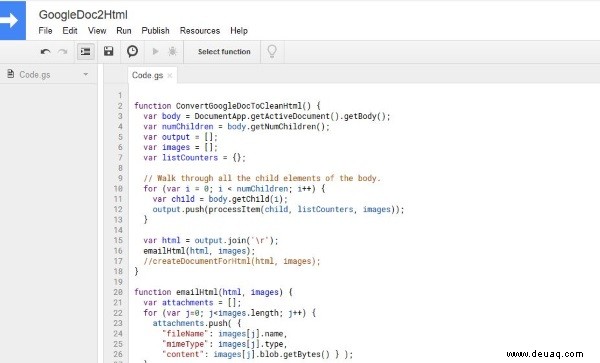Click the for loop over numChildren line
Image resolution: width=600 pixels, height=363 pixels.
pos(234,189)
